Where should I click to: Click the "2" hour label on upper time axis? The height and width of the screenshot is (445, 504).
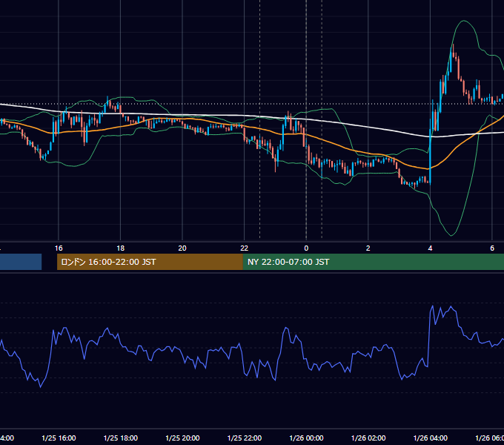368,248
